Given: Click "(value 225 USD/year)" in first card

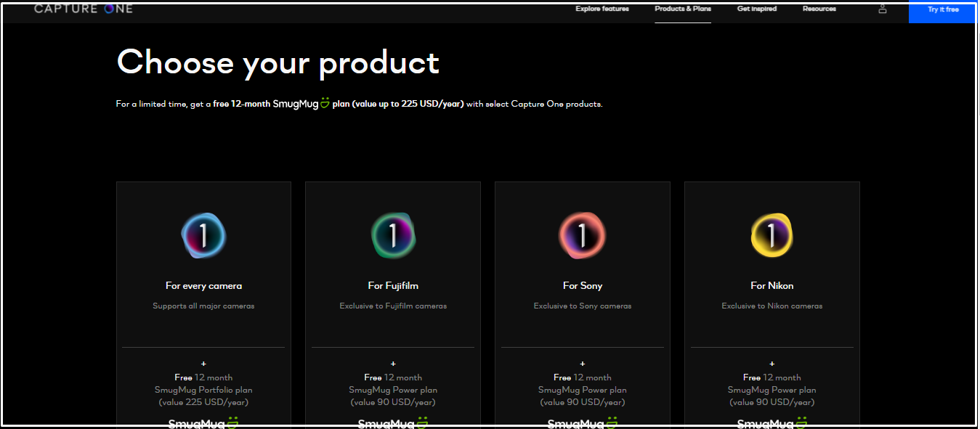Looking at the screenshot, I should click(203, 403).
